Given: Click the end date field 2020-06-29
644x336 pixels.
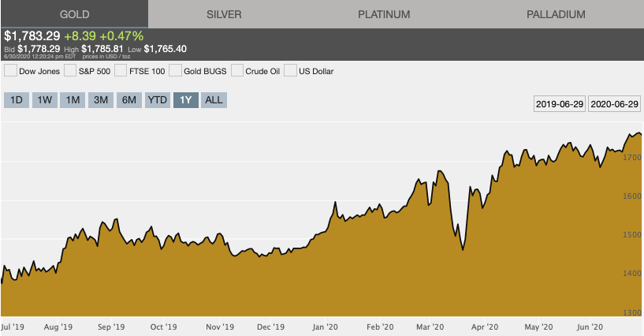Looking at the screenshot, I should click(615, 104).
